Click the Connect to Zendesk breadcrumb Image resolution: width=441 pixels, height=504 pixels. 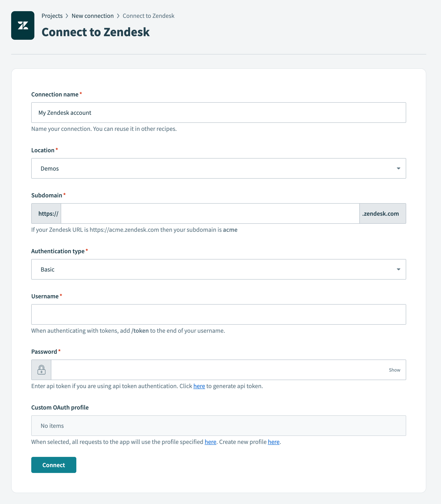148,15
